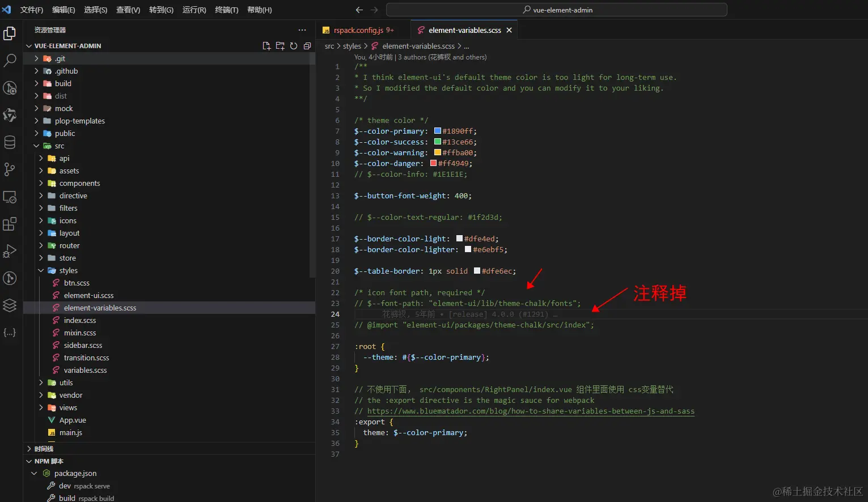Open the circled graph-with-search icon in activity bar
This screenshot has width=868, height=502.
click(10, 88)
